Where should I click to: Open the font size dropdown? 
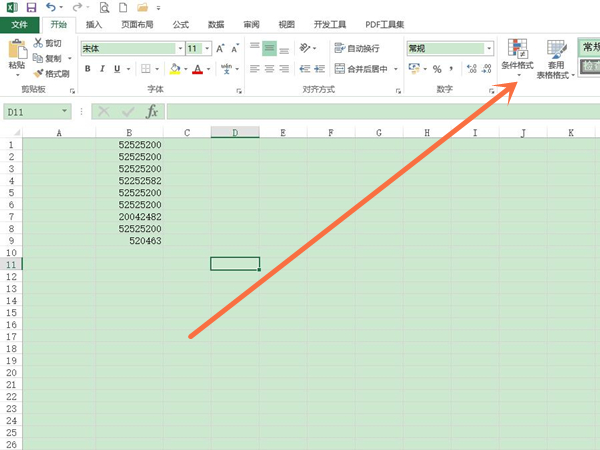[207, 49]
